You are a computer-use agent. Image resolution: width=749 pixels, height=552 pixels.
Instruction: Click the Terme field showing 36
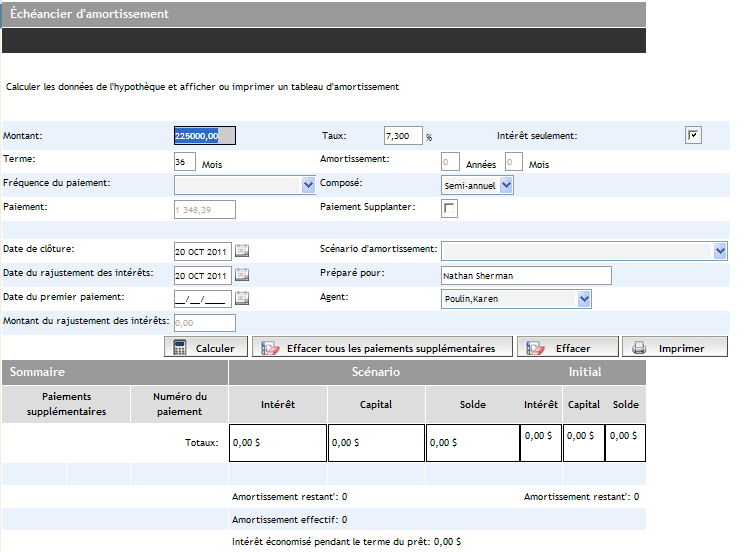coord(185,161)
